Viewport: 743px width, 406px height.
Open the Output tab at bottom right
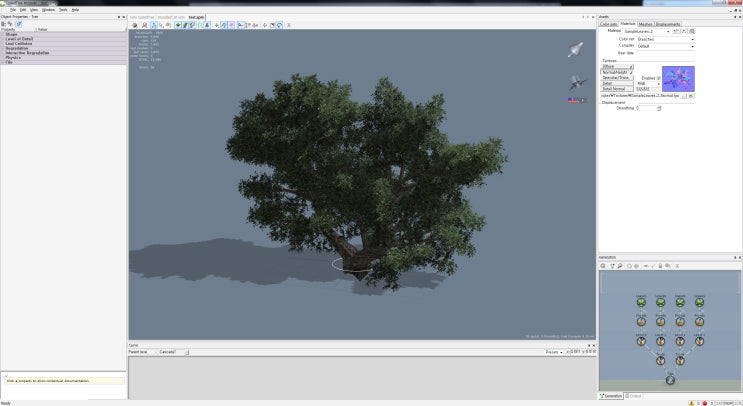coord(634,396)
